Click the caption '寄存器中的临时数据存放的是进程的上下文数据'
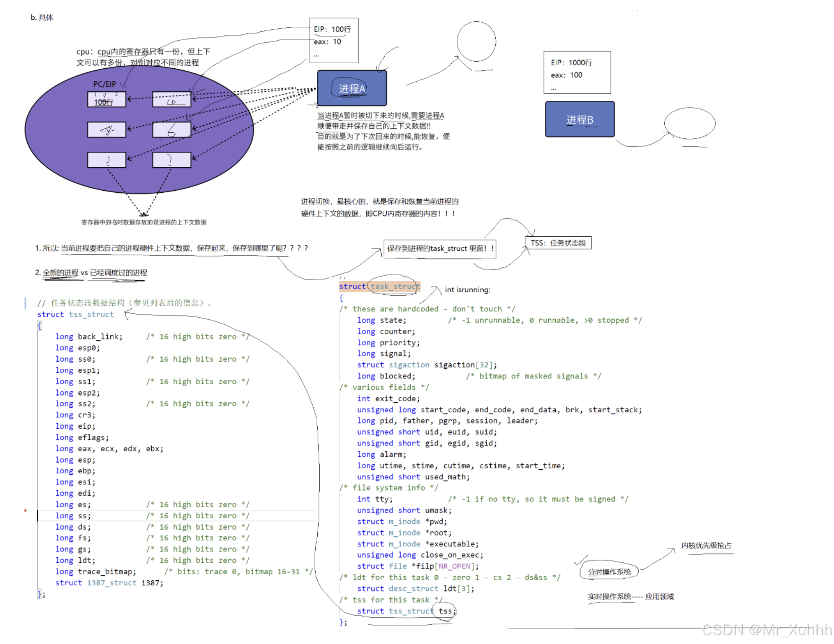 click(144, 222)
